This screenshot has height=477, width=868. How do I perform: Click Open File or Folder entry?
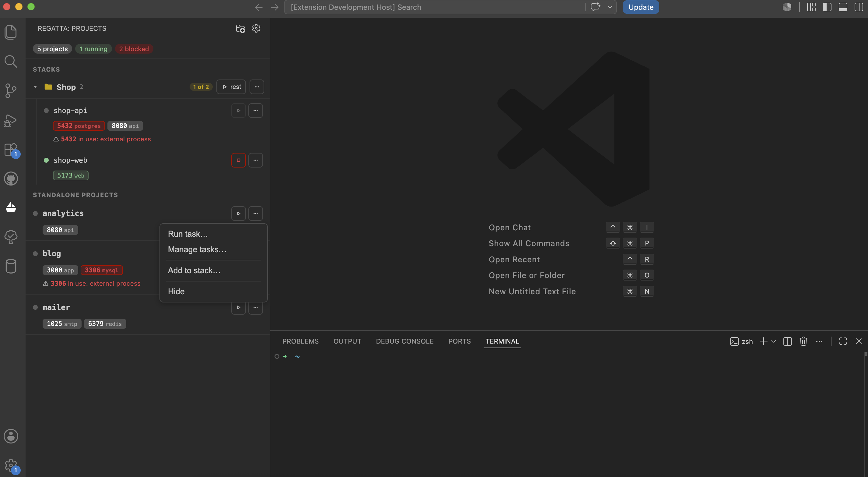tap(527, 276)
